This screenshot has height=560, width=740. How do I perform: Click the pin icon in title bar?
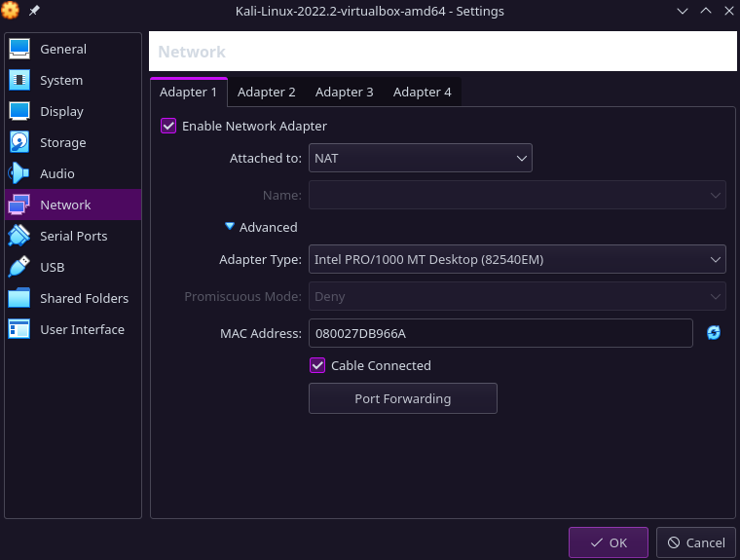coord(34,11)
